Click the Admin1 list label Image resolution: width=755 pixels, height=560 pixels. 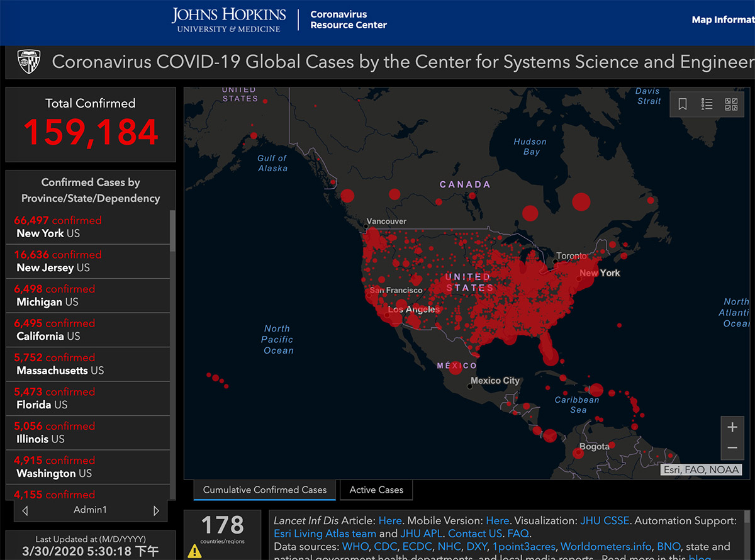pyautogui.click(x=90, y=510)
